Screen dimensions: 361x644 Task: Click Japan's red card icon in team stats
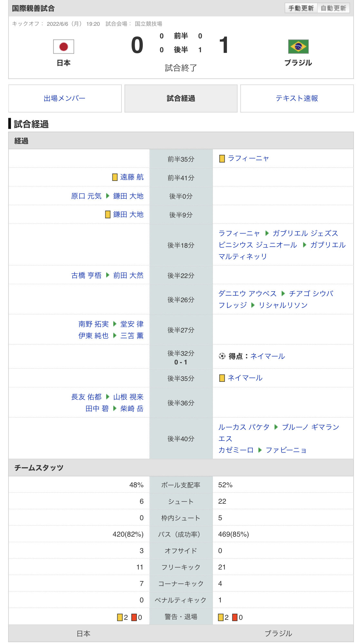click(134, 617)
